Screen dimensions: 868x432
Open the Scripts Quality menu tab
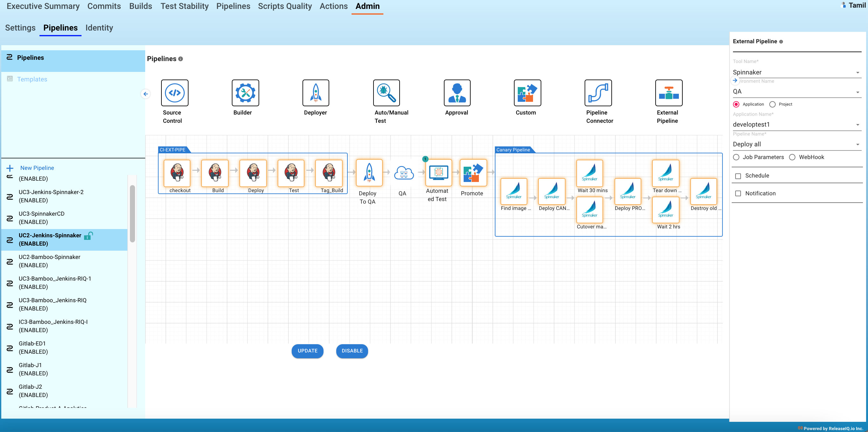(285, 6)
